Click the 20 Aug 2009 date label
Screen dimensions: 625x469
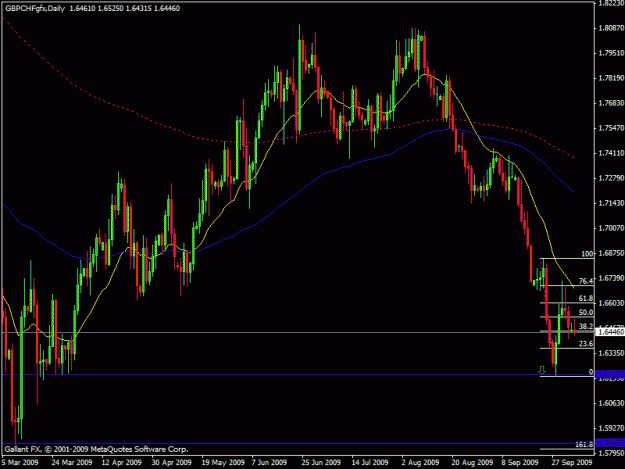tap(472, 462)
